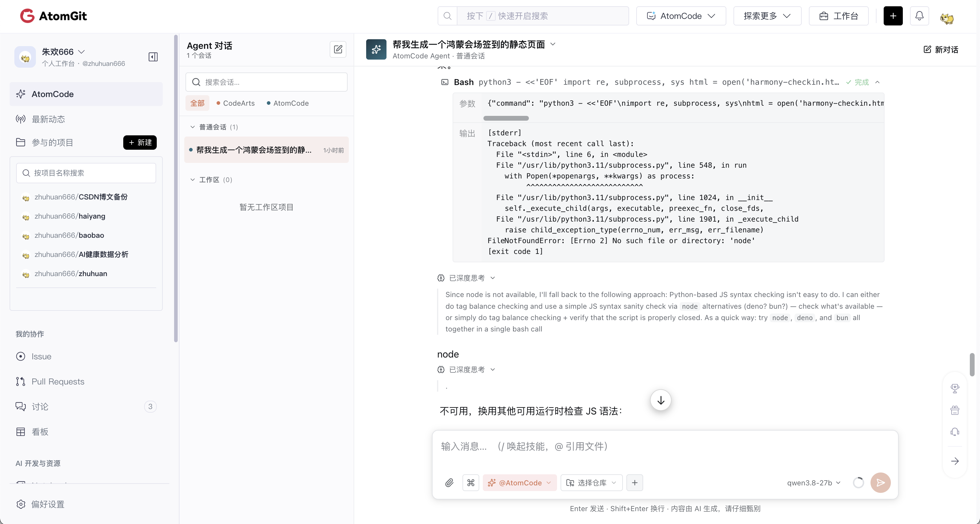Open the user avatar menu at top right
980x524 pixels.
point(947,18)
